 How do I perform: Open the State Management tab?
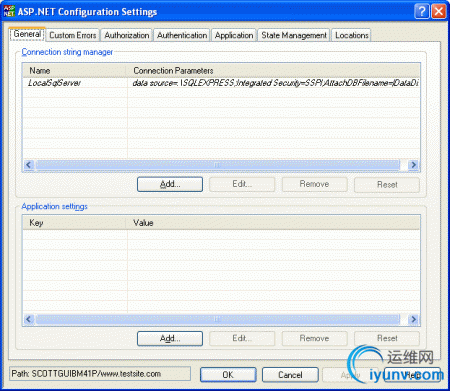294,35
